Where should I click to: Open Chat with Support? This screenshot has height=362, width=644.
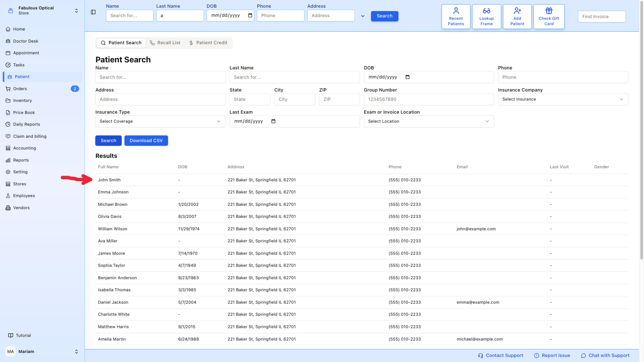pyautogui.click(x=605, y=356)
